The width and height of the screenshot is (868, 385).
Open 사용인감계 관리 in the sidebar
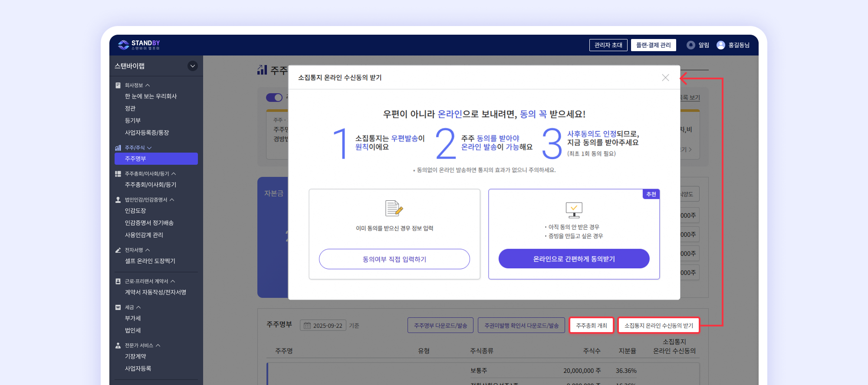point(144,235)
